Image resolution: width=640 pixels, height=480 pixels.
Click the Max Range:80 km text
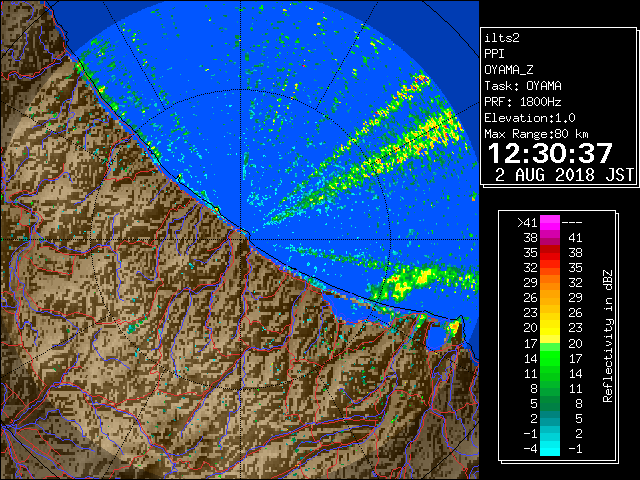tap(536, 134)
